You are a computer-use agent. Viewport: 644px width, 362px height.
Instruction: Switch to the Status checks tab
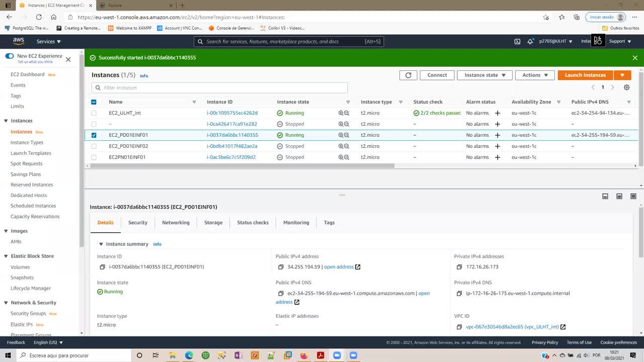point(253,223)
